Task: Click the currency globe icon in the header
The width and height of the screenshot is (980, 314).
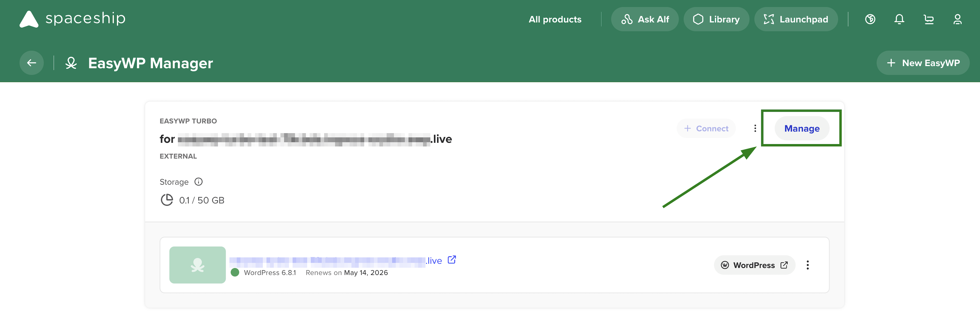Action: (870, 19)
